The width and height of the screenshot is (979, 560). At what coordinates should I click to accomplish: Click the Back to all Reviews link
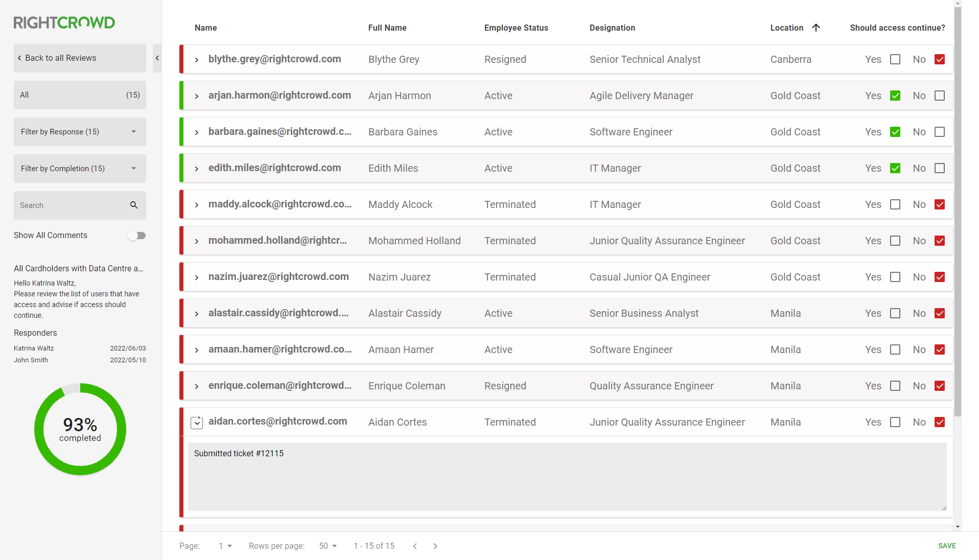[x=60, y=58]
